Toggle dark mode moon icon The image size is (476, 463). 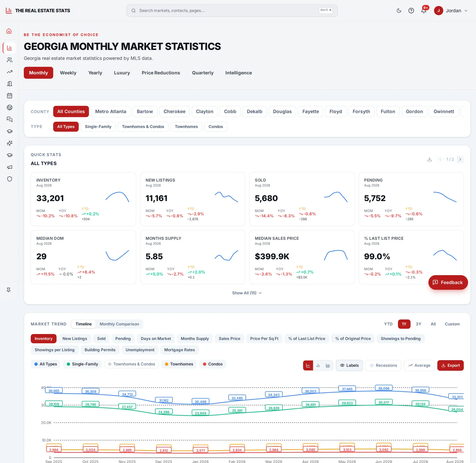[x=399, y=11]
